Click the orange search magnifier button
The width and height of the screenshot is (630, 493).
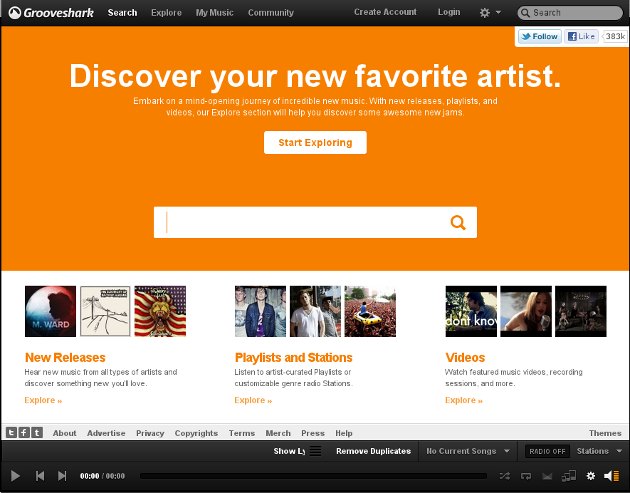click(458, 222)
